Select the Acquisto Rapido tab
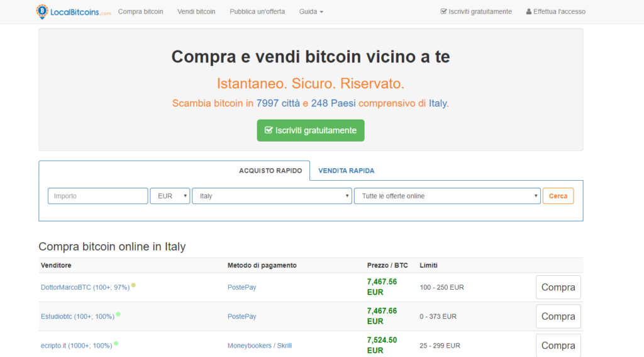Screen dimensions: 644x357 [x=270, y=171]
